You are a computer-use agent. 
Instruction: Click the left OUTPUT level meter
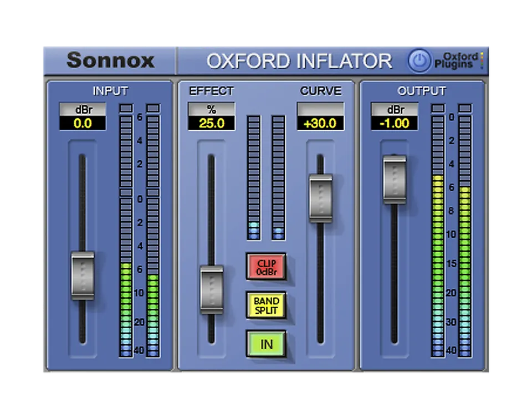click(438, 236)
